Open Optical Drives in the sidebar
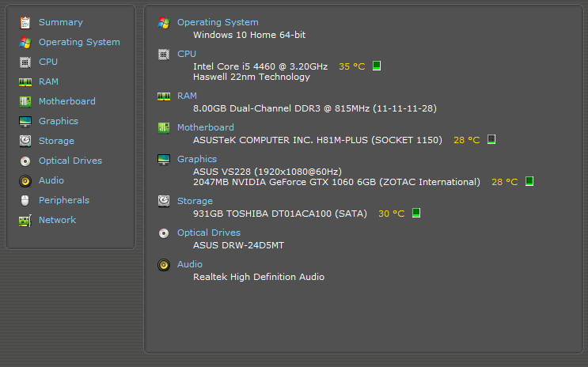Viewport: 588px width, 367px height. [70, 161]
